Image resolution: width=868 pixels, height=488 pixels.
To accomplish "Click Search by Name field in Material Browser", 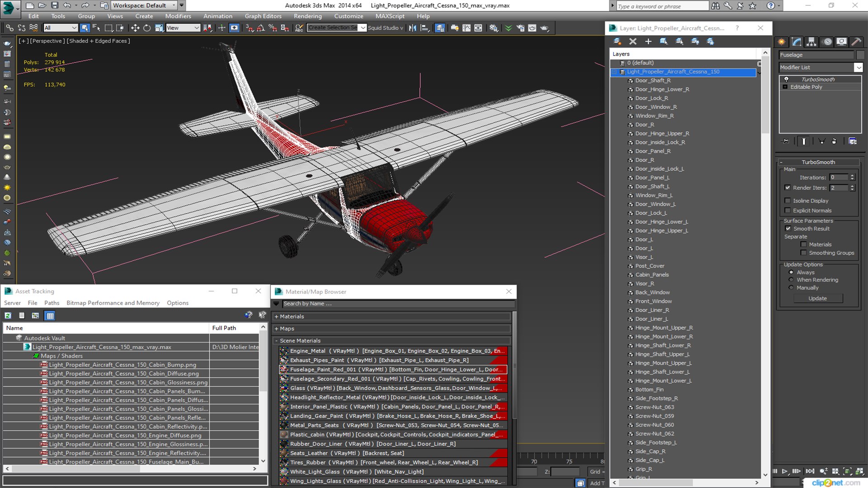I will (x=398, y=304).
